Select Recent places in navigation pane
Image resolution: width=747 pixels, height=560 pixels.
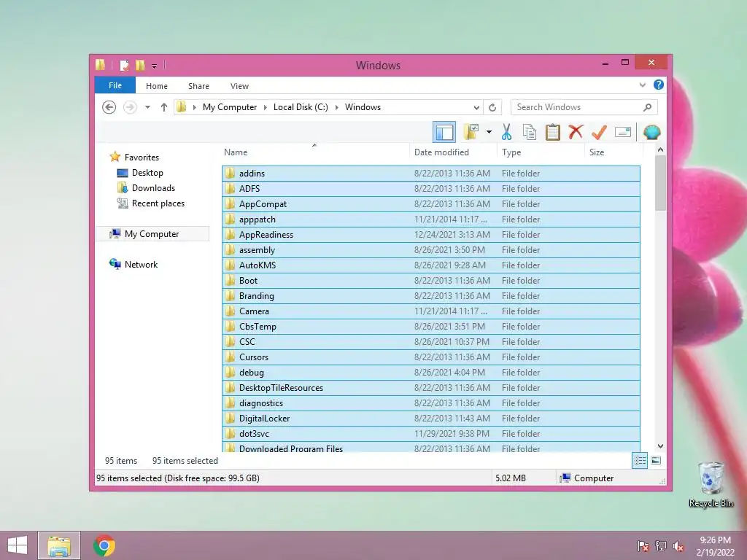click(x=158, y=203)
